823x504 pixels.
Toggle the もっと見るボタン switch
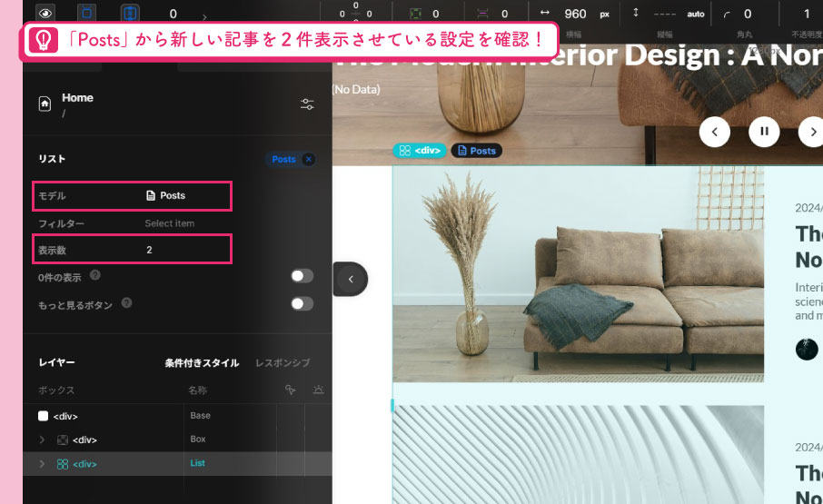pyautogui.click(x=302, y=303)
